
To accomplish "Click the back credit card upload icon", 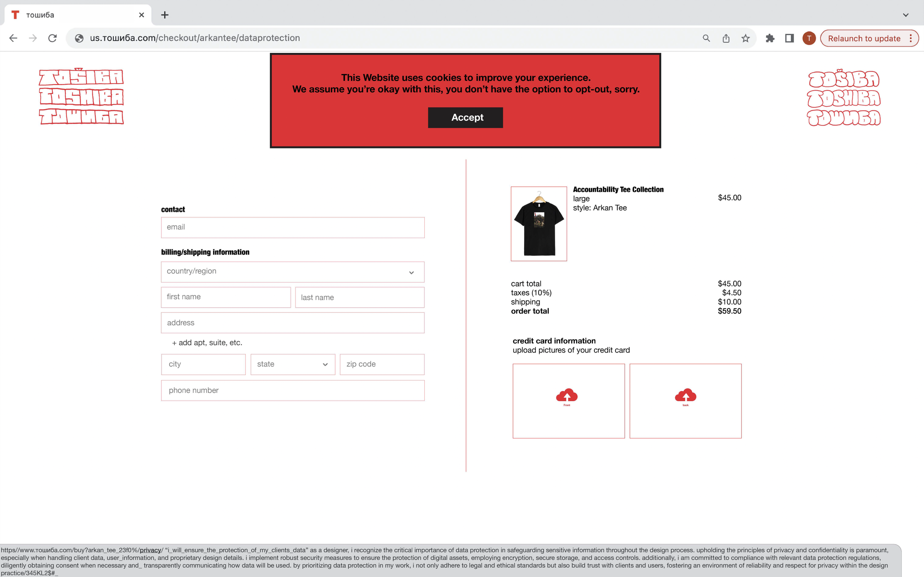I will 685,396.
